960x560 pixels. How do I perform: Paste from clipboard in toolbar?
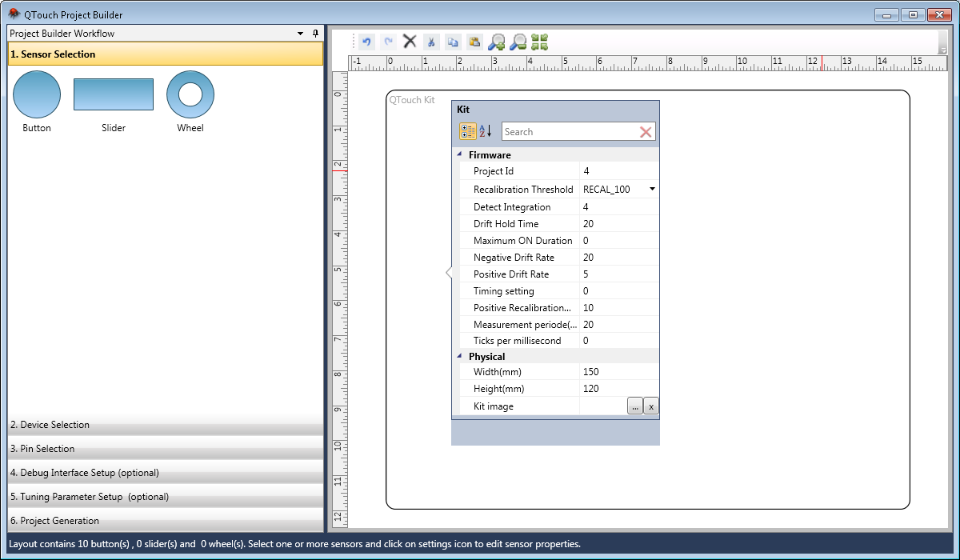tap(474, 42)
